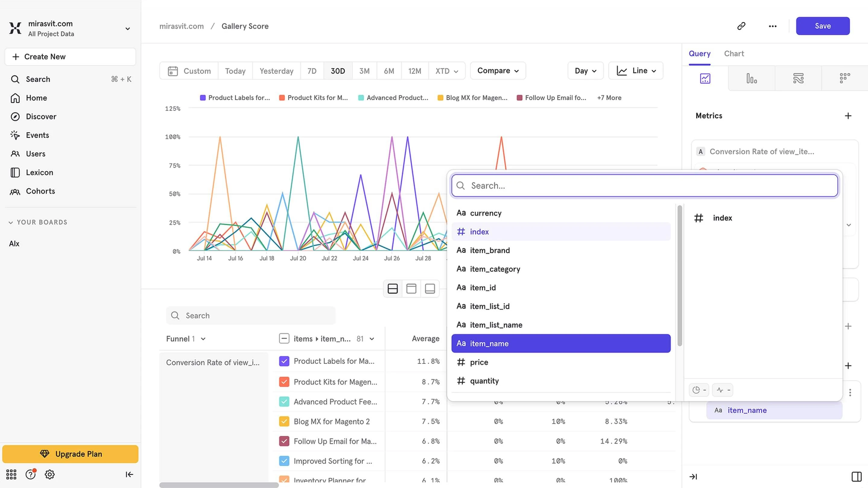Click the Save button
Viewport: 868px width, 488px height.
point(822,26)
